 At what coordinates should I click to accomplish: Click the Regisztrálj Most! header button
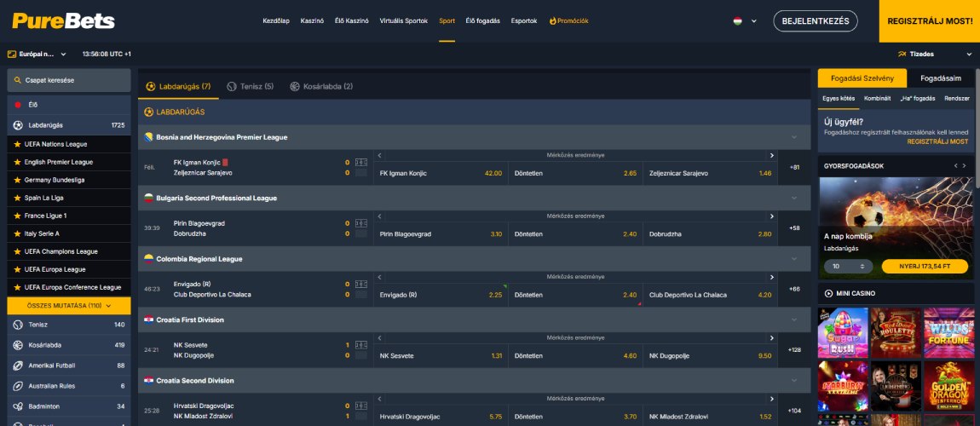tap(930, 20)
